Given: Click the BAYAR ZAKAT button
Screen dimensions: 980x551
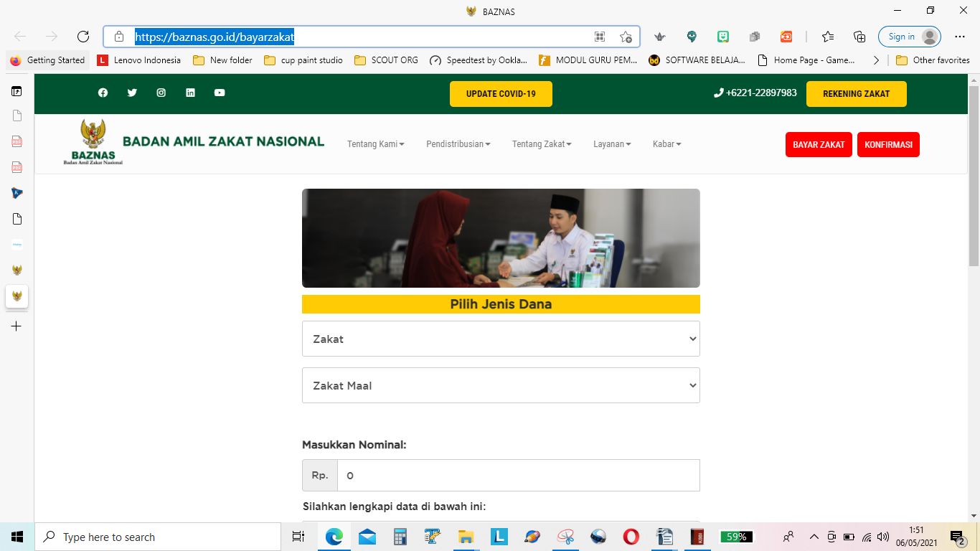Looking at the screenshot, I should (819, 145).
